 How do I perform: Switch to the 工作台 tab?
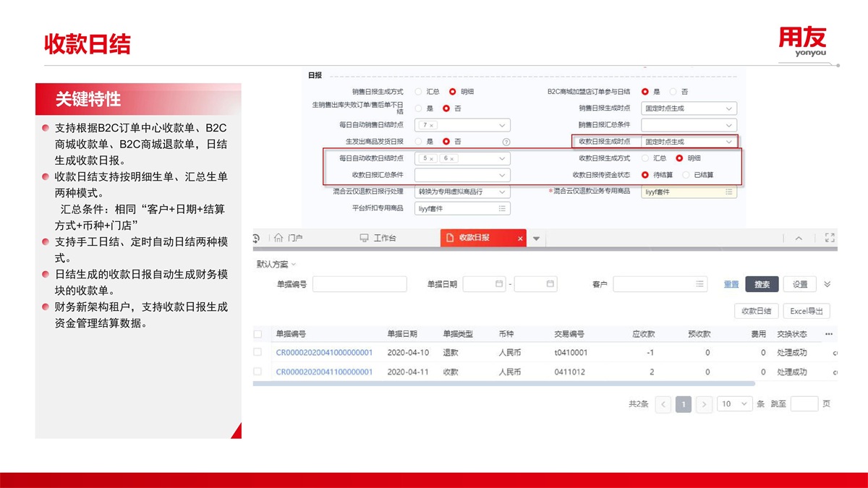coord(378,238)
